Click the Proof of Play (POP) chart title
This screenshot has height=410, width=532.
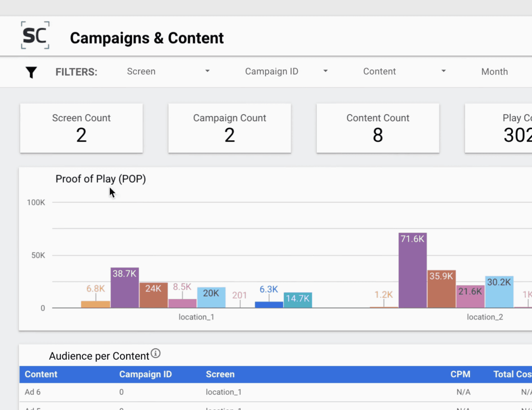(101, 179)
